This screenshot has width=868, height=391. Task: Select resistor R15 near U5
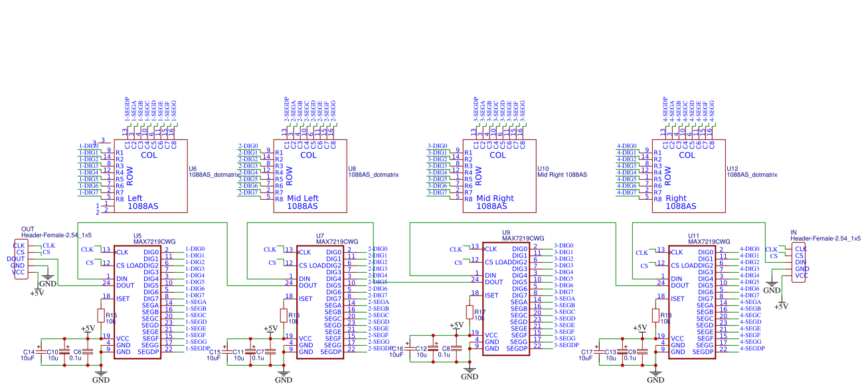pyautogui.click(x=101, y=315)
